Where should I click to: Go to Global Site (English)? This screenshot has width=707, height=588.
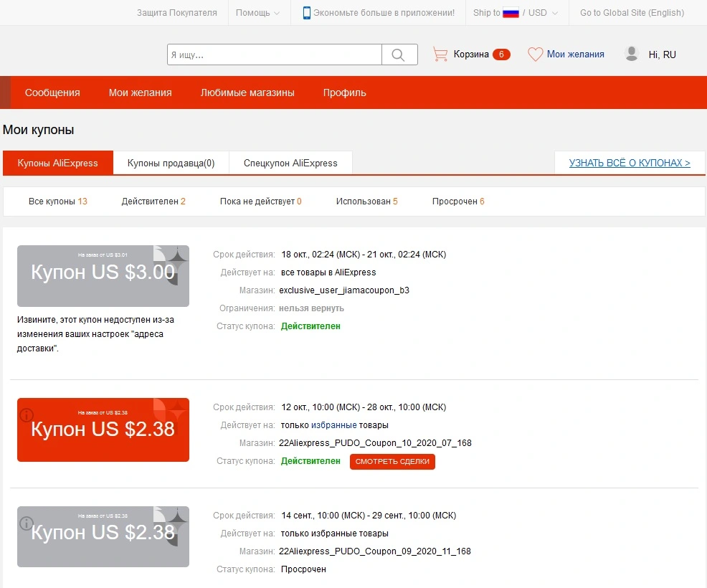pos(632,13)
